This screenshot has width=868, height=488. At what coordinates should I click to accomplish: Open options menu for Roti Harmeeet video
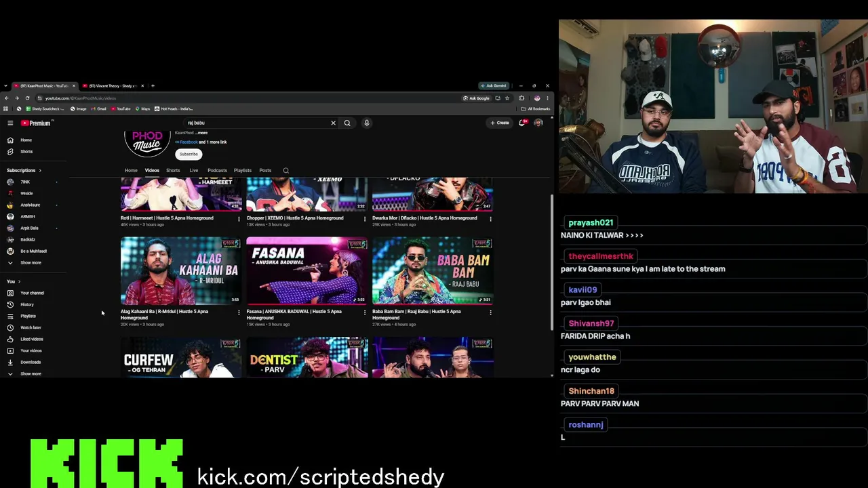click(x=239, y=219)
